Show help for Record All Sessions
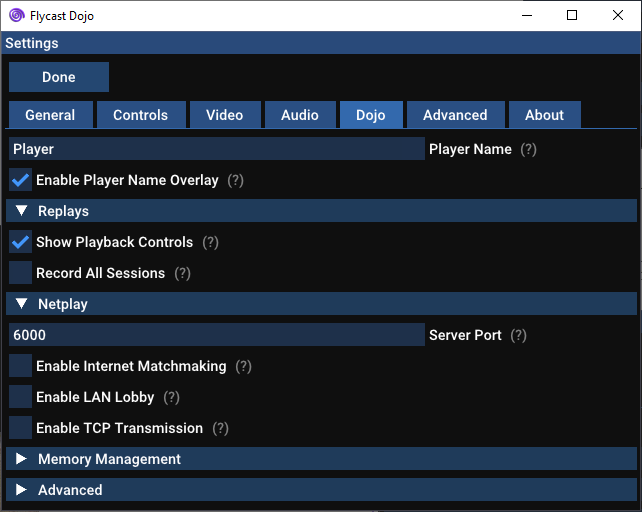642x512 pixels. (183, 273)
